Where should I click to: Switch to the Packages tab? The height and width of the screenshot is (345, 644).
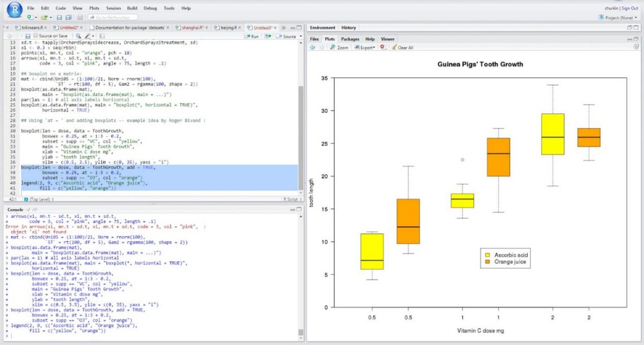(x=350, y=39)
